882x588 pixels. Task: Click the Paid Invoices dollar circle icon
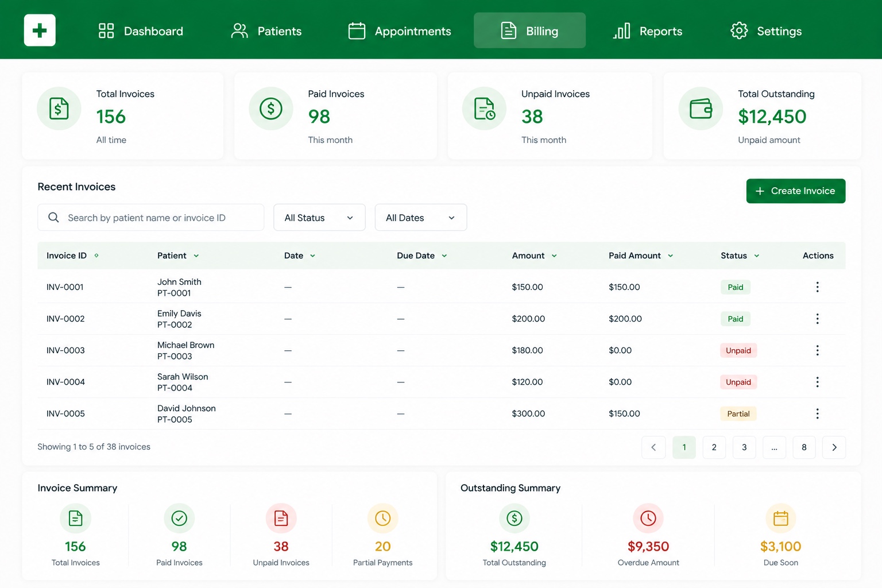pyautogui.click(x=271, y=109)
